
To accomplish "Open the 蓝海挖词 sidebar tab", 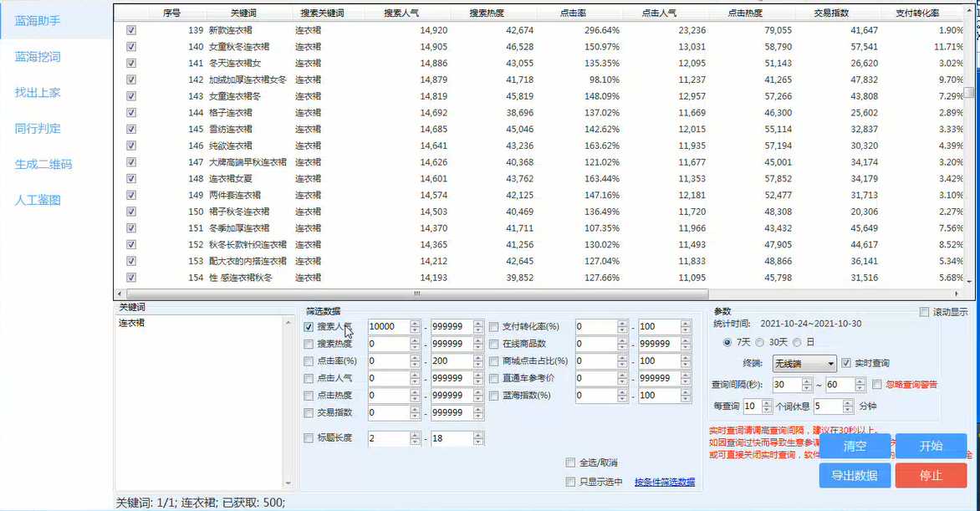I will 38,57.
